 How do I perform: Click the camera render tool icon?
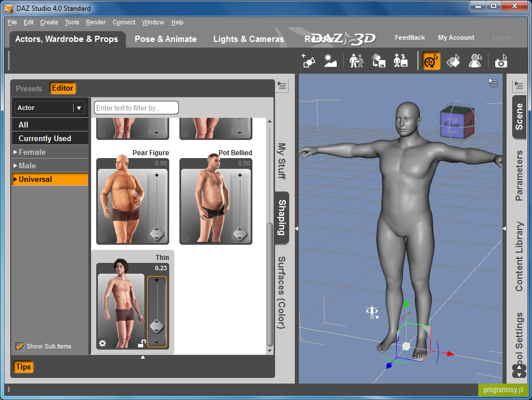click(x=501, y=61)
